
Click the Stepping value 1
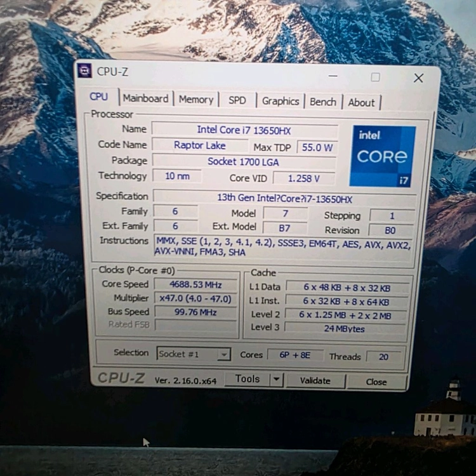[x=392, y=216]
